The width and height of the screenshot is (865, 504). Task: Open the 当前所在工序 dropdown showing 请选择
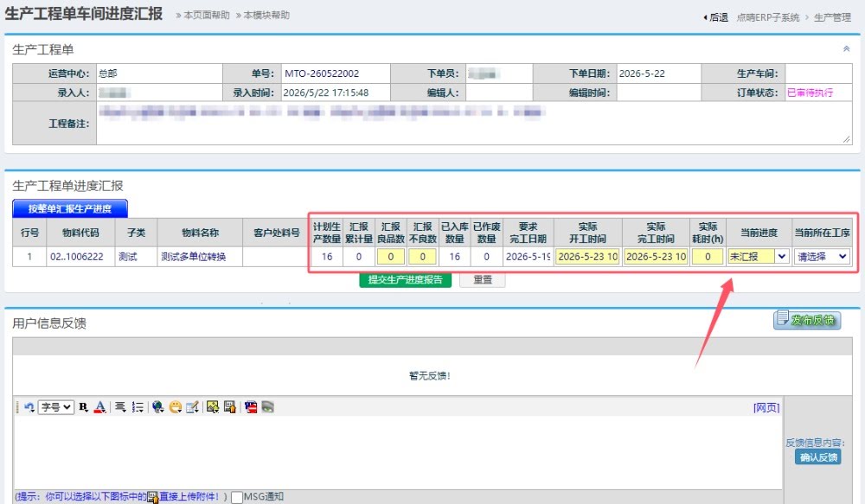pos(822,257)
